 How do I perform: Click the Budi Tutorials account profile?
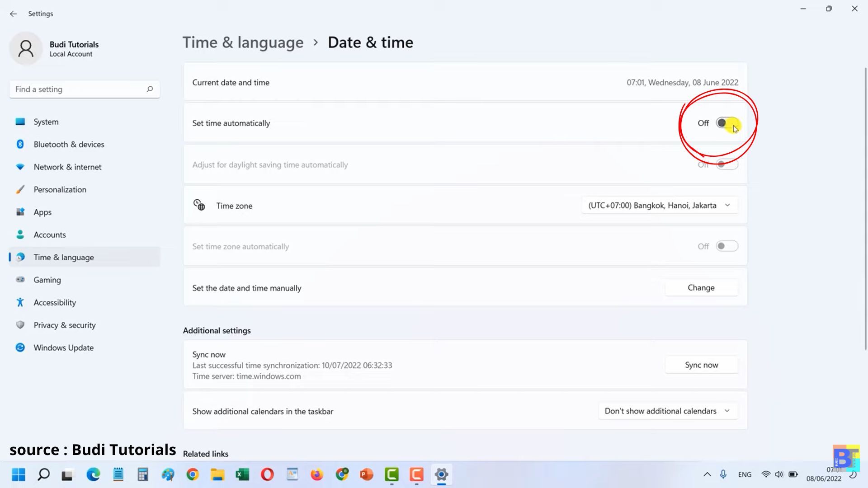[x=54, y=49]
